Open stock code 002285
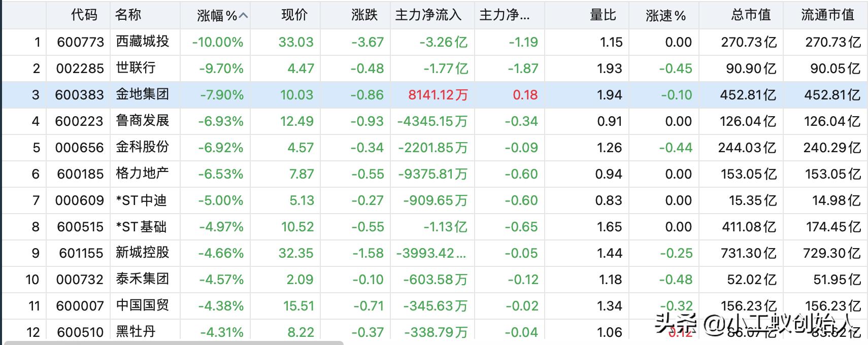The image size is (868, 345). coord(80,68)
